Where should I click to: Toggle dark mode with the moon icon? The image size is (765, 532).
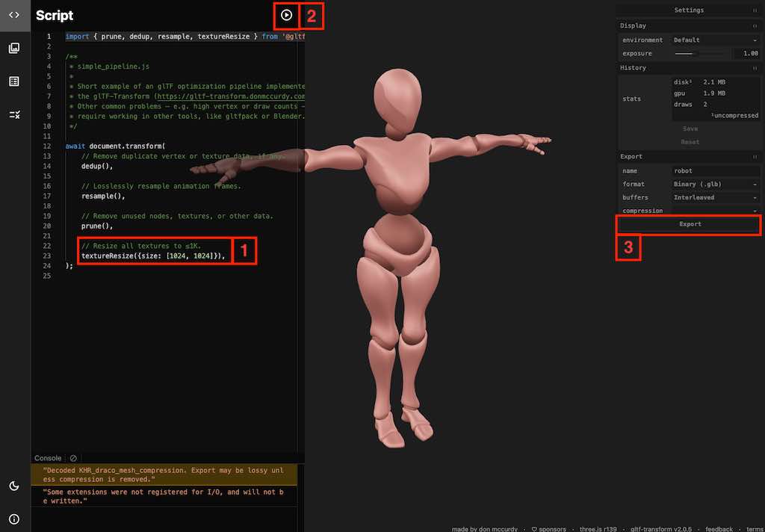click(14, 486)
